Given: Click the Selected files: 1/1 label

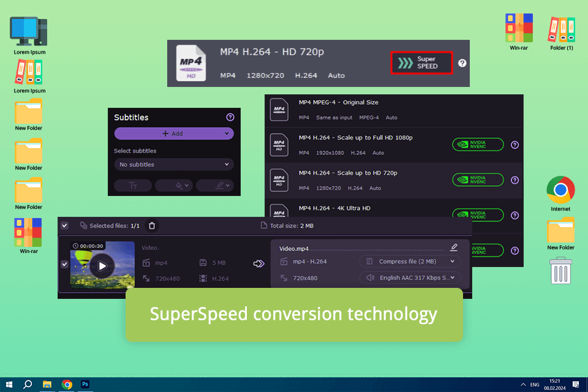Looking at the screenshot, I should (x=115, y=226).
